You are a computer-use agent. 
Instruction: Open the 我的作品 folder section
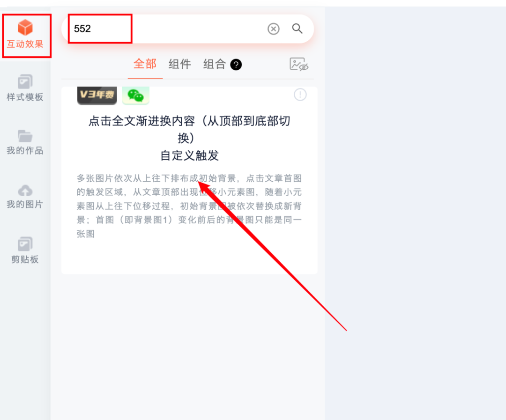point(25,142)
